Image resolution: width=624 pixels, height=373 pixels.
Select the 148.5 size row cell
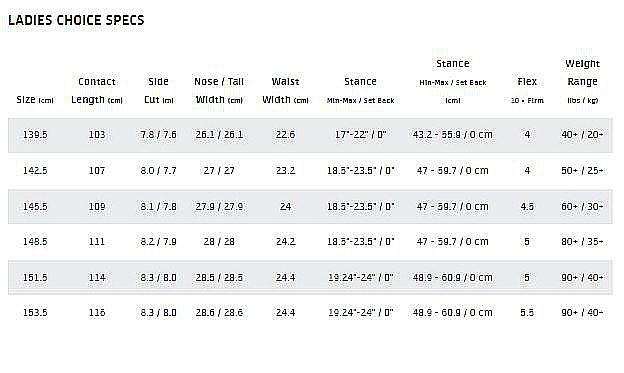[35, 242]
